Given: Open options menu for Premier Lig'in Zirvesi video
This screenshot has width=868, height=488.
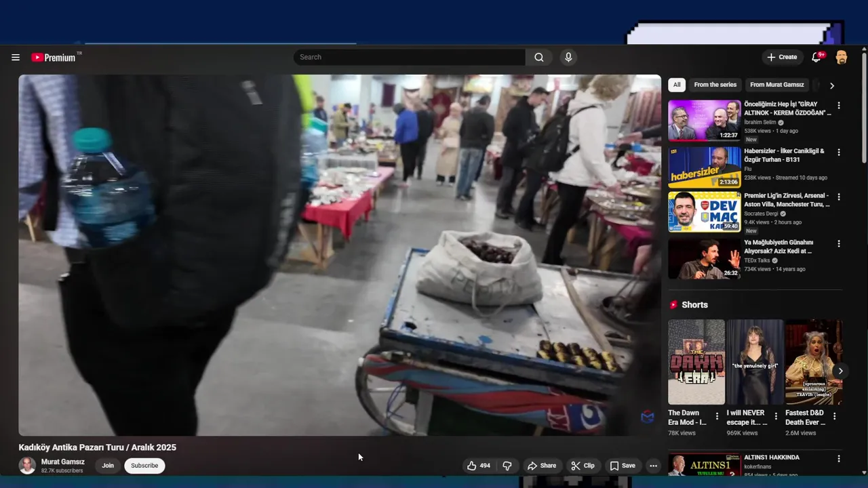Looking at the screenshot, I should [x=839, y=197].
